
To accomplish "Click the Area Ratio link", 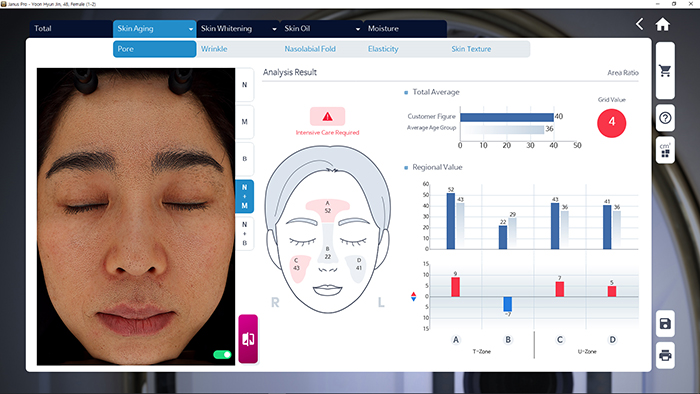I will point(623,73).
